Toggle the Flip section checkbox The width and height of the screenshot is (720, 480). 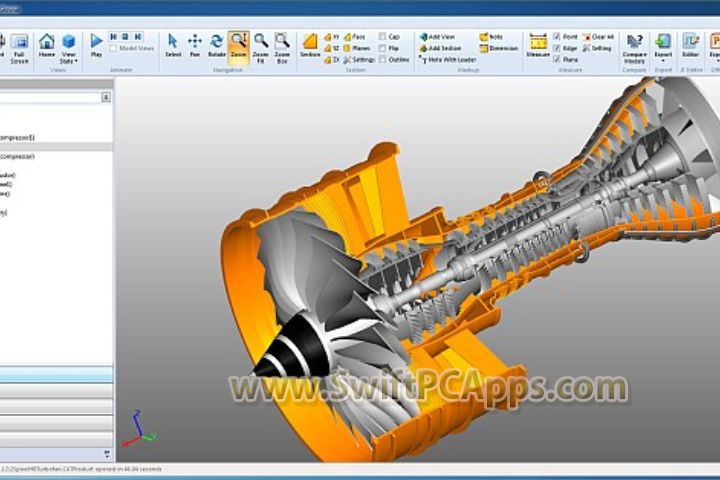click(381, 47)
